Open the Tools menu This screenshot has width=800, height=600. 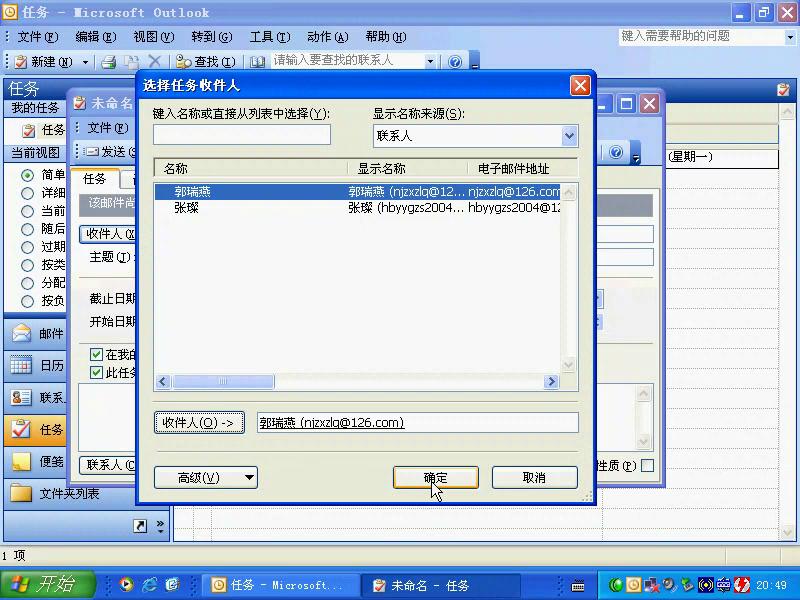(270, 37)
